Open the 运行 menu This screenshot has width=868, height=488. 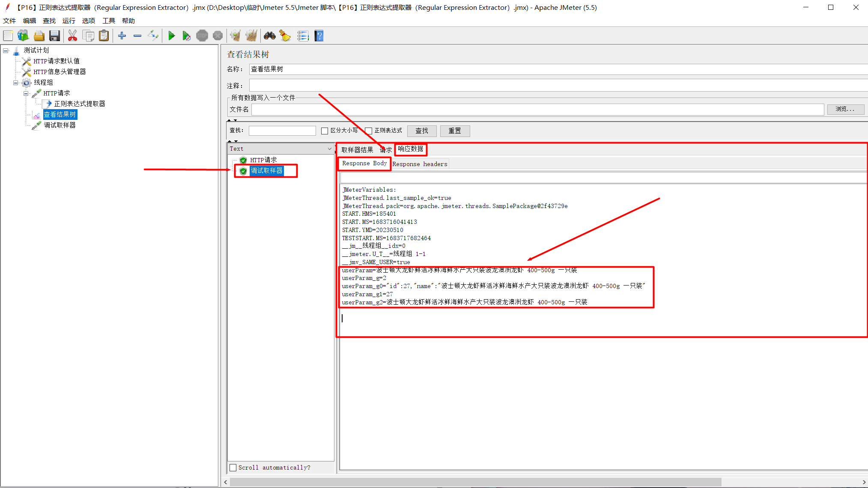click(x=69, y=21)
